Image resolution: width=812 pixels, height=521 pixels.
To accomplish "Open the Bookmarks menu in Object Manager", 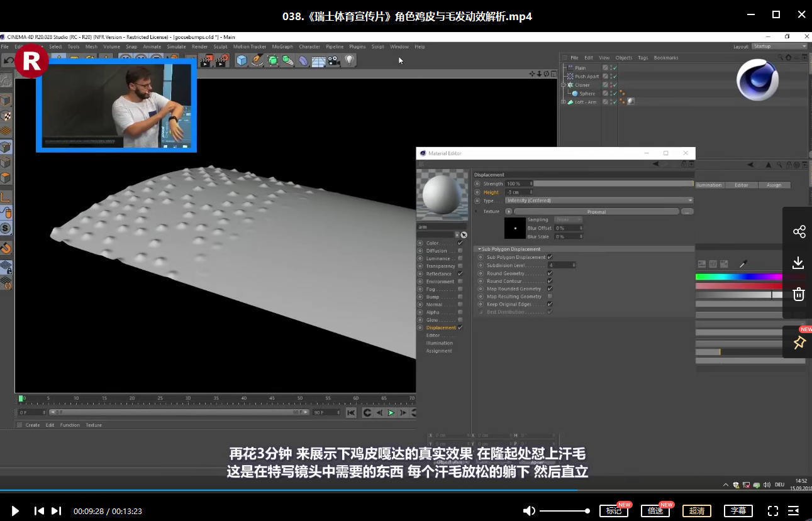I will tap(665, 58).
